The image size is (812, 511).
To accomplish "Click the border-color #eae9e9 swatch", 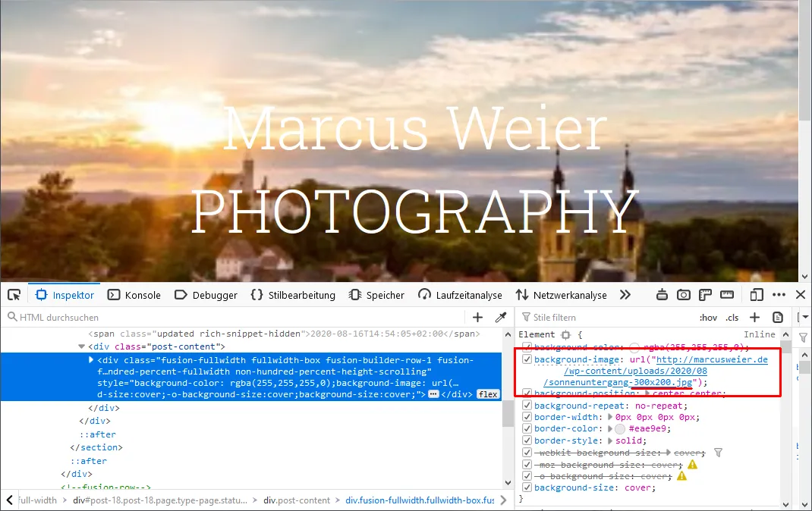I will (x=620, y=429).
